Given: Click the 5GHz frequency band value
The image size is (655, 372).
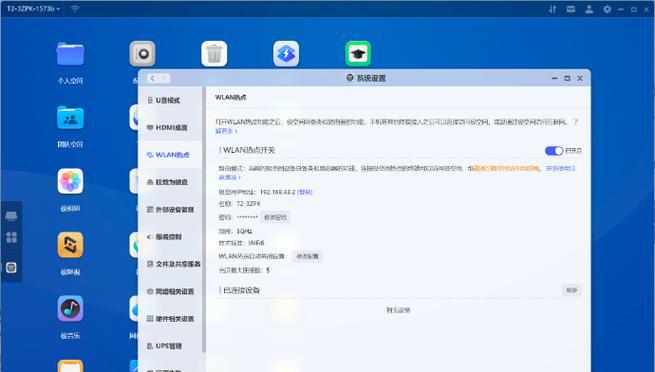Looking at the screenshot, I should click(x=244, y=231).
